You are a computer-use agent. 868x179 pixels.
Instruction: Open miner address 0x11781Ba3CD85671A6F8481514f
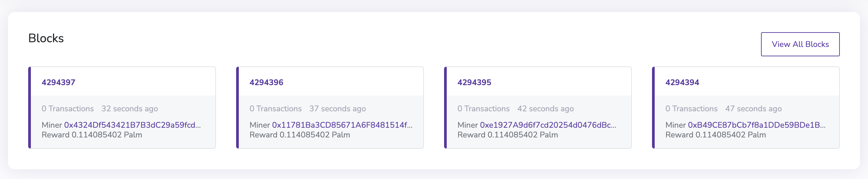coord(342,125)
